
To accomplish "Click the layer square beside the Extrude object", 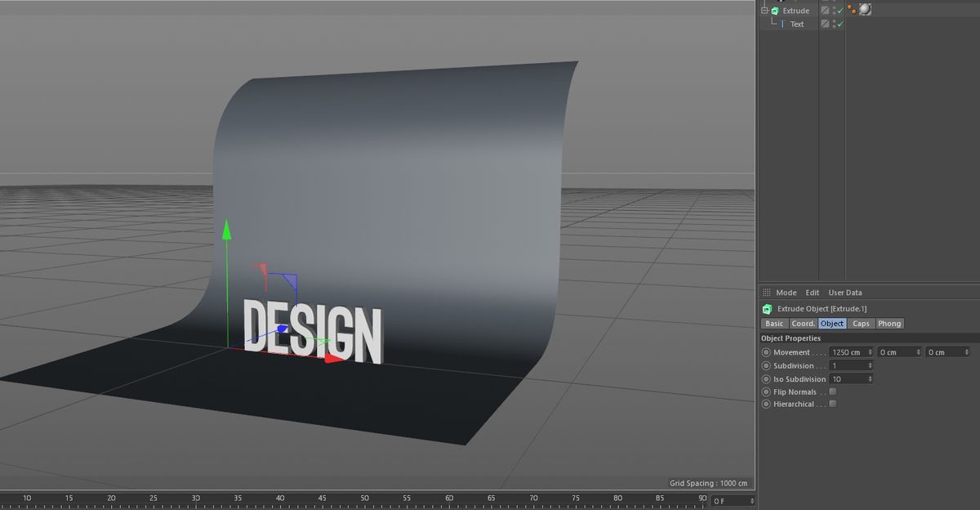I will pyautogui.click(x=826, y=10).
